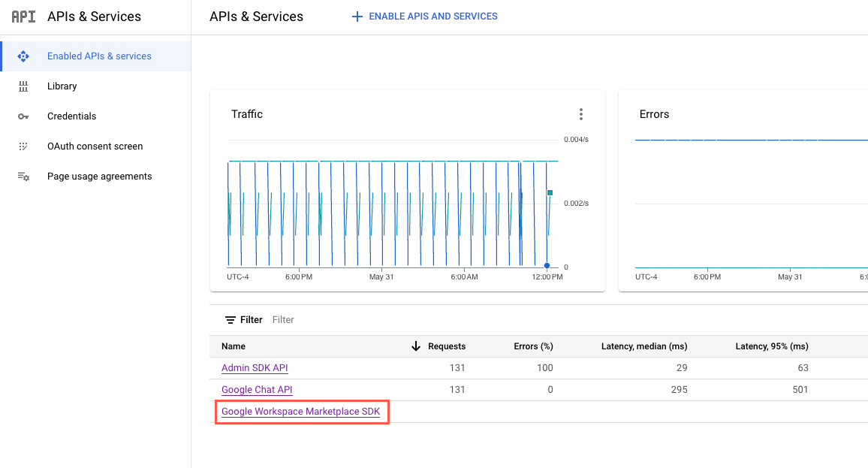Go to Library in sidebar
The width and height of the screenshot is (868, 468).
pos(62,86)
